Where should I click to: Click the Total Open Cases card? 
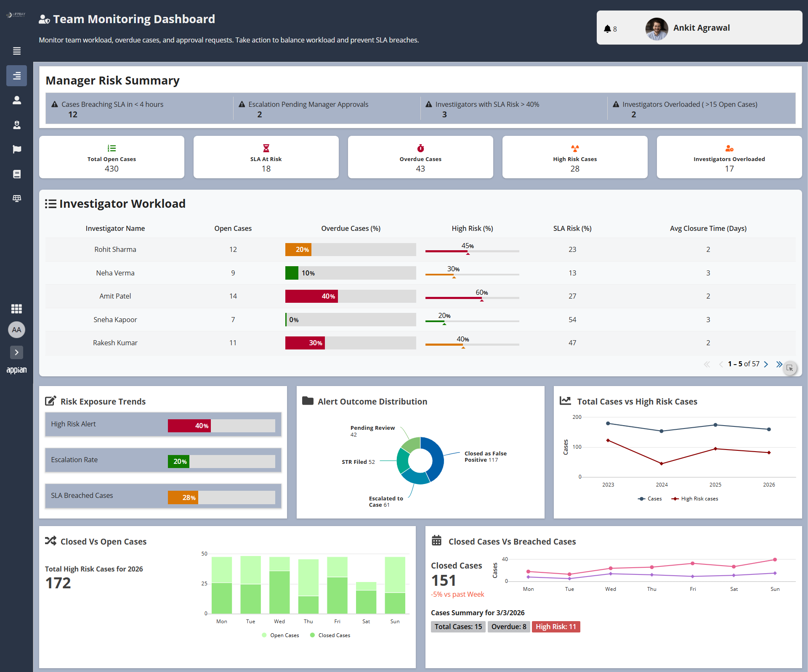pyautogui.click(x=112, y=157)
